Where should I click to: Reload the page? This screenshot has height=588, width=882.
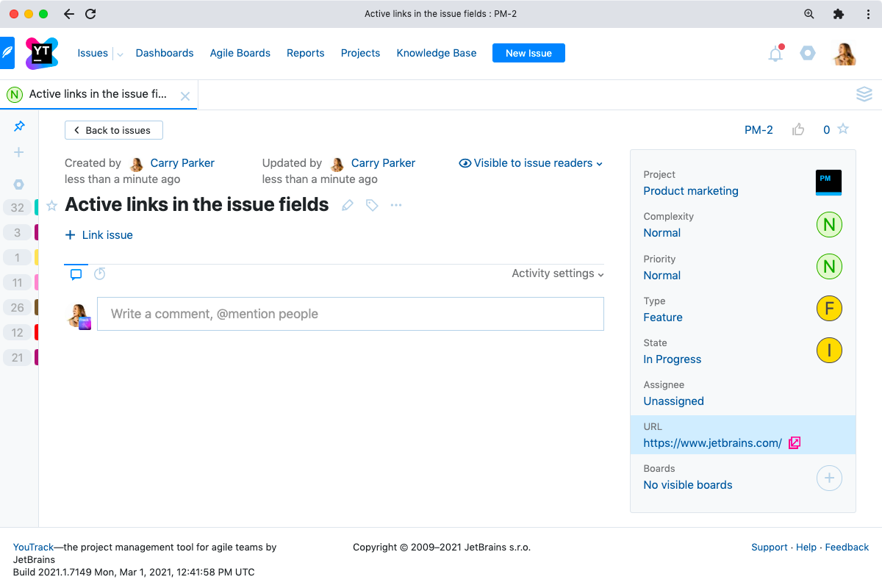[x=90, y=14]
